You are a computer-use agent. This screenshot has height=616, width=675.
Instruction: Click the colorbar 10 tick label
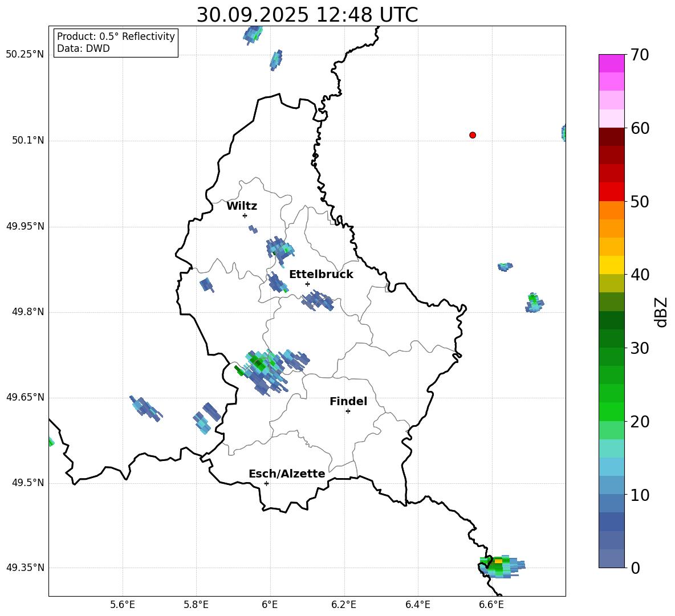pos(640,495)
